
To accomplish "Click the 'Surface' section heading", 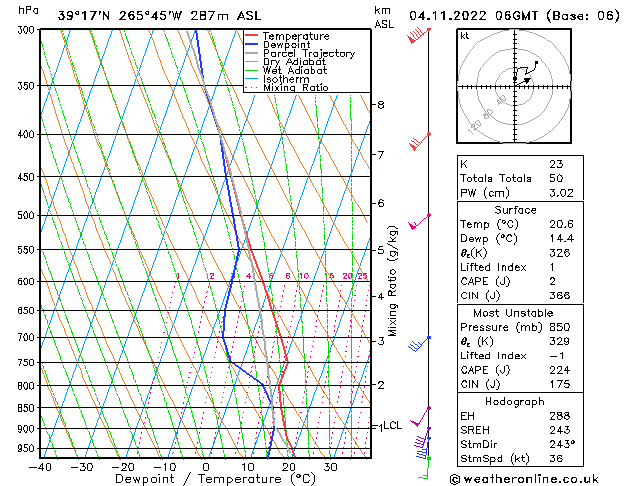I will (515, 210).
